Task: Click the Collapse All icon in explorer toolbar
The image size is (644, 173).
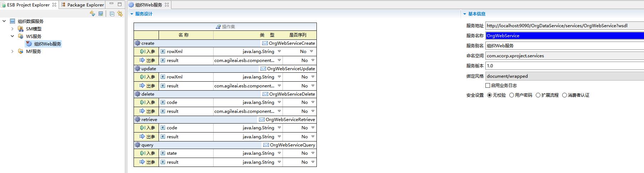Action: point(112,14)
